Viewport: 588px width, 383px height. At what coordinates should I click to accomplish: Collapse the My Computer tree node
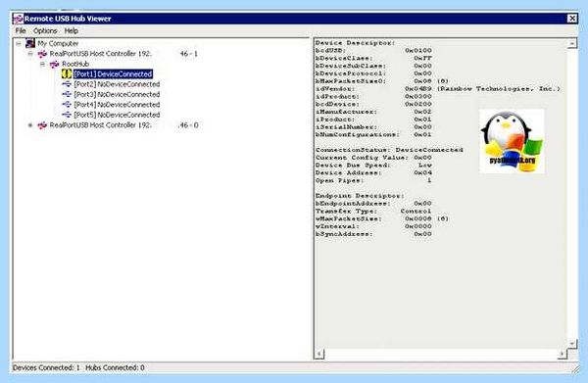click(19, 44)
